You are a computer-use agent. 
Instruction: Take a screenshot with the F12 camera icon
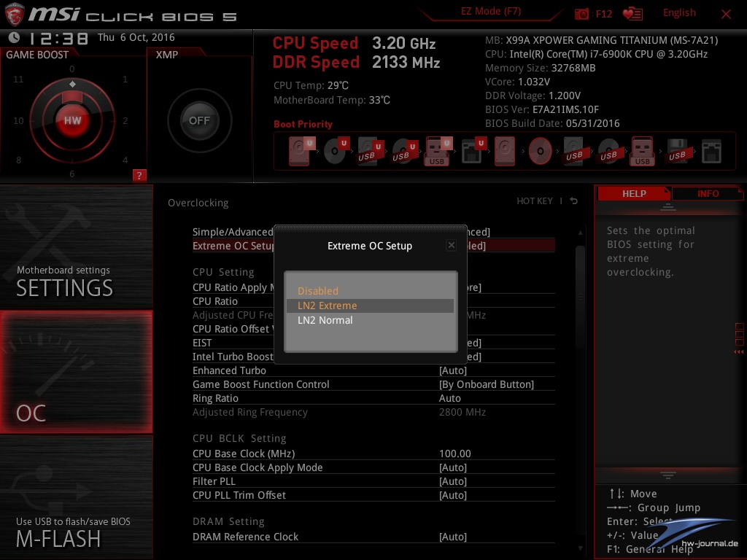(581, 14)
